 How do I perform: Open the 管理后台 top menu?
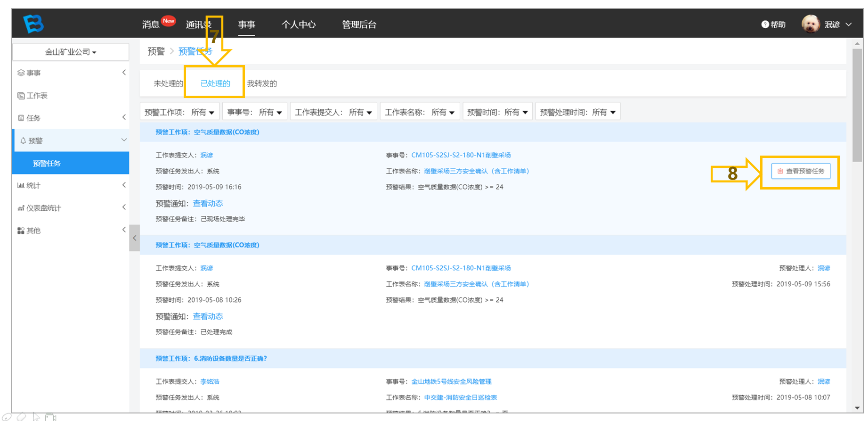(359, 25)
